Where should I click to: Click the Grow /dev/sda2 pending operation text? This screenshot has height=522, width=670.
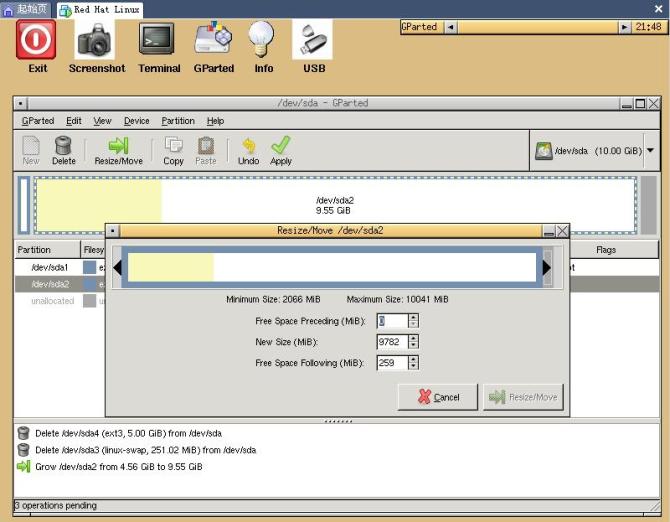(119, 466)
